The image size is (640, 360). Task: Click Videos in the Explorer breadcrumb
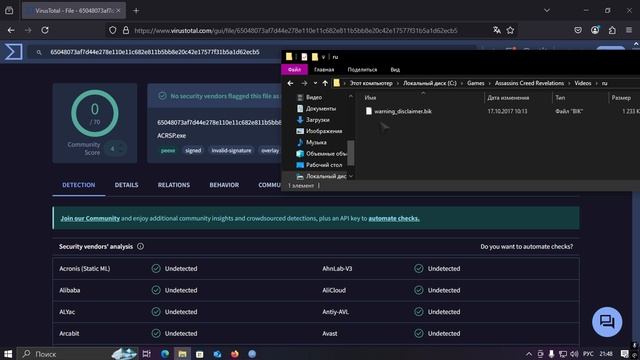[x=583, y=83]
